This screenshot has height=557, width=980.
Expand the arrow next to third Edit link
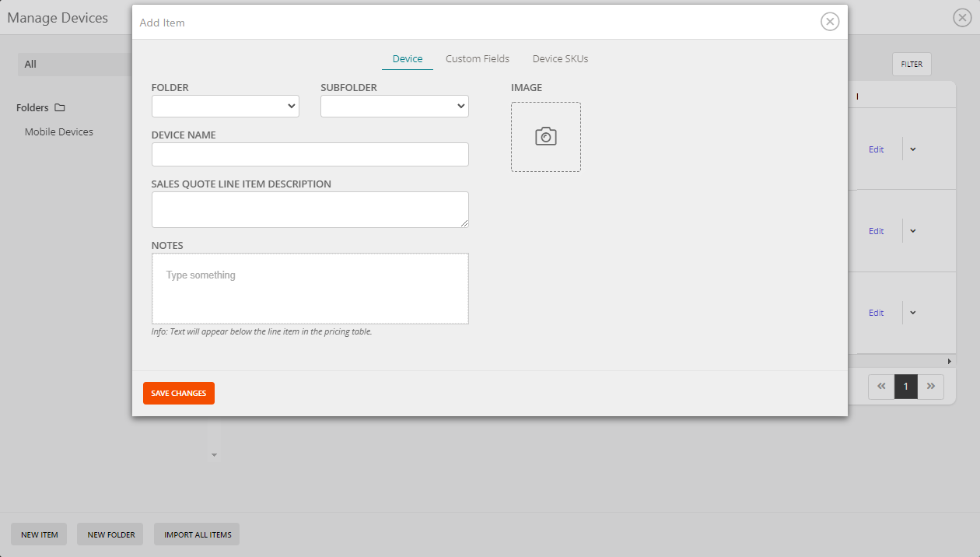tap(913, 313)
